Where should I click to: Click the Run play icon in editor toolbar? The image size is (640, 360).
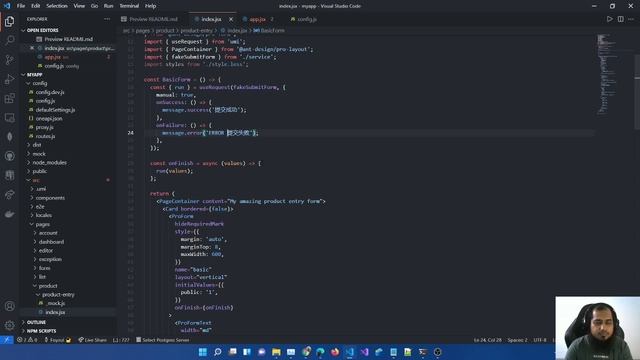[609, 19]
